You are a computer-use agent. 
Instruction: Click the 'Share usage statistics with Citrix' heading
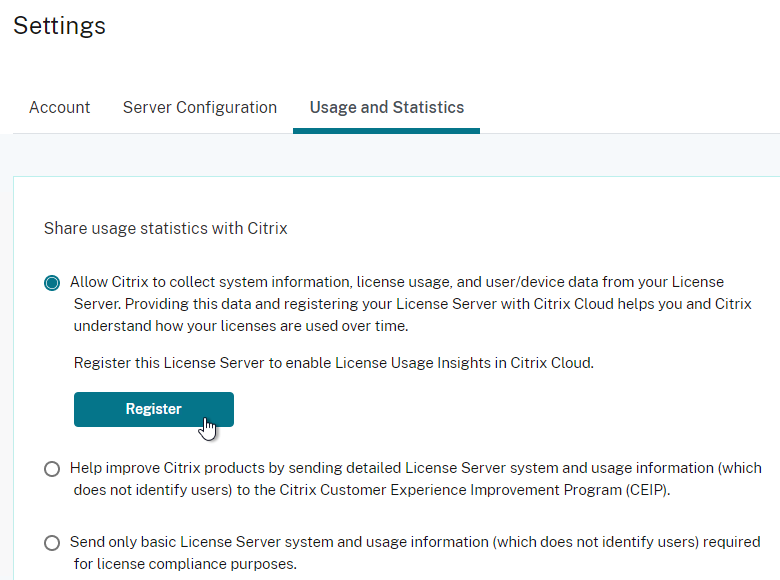point(165,229)
